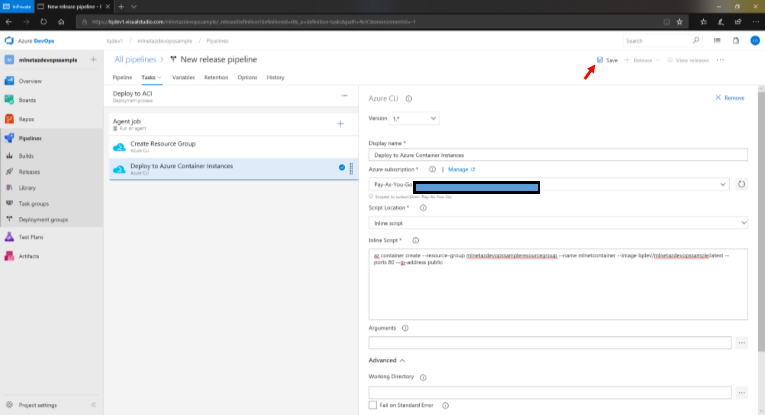Enable Fail on Standard Error checkbox

click(x=373, y=406)
